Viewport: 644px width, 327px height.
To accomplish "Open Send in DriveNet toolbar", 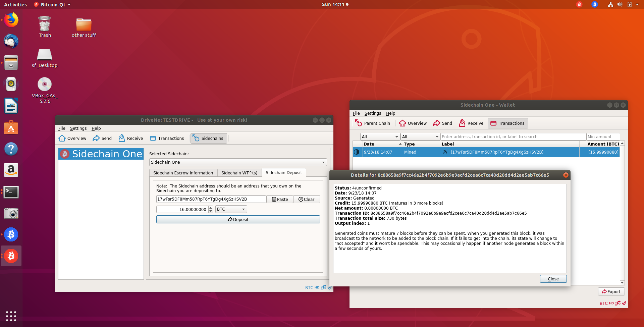I will click(102, 138).
